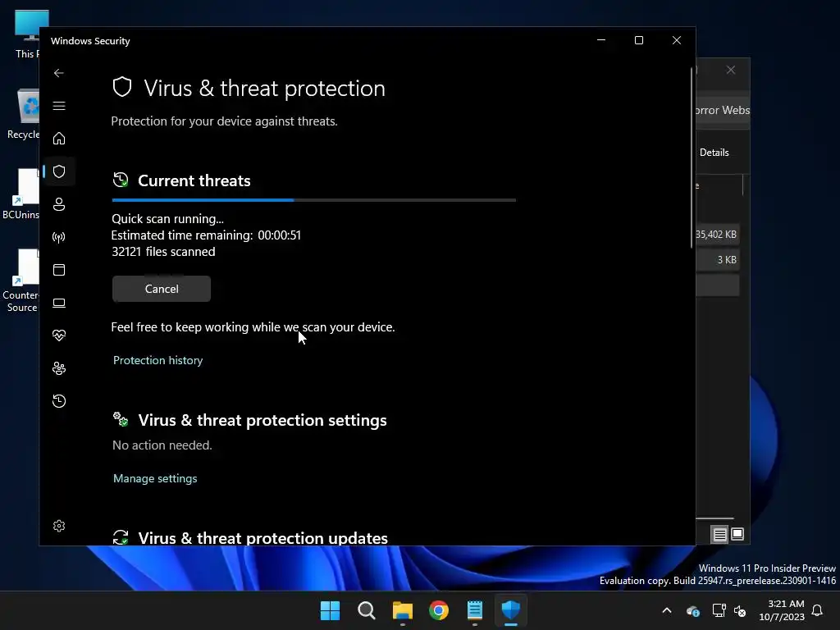
Task: Open the Protection history link
Action: point(158,360)
